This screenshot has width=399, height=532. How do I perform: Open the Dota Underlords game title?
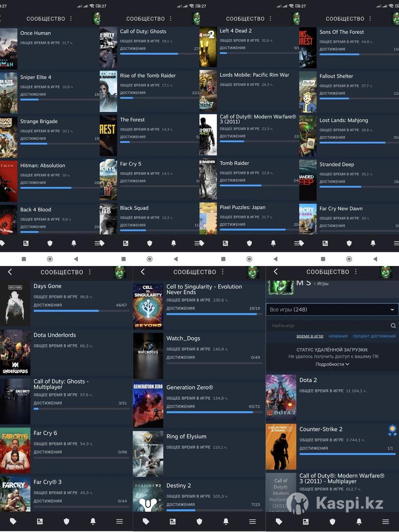[x=55, y=335]
